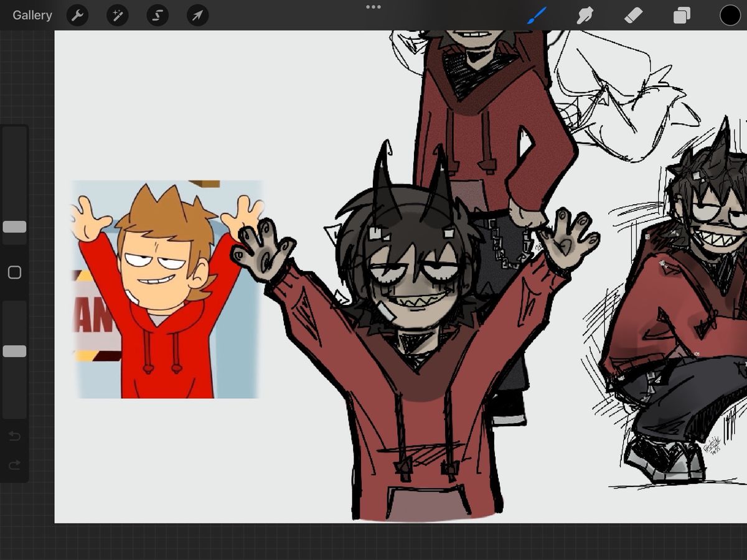This screenshot has width=747, height=560.
Task: Select the Smudge tool
Action: pos(585,15)
